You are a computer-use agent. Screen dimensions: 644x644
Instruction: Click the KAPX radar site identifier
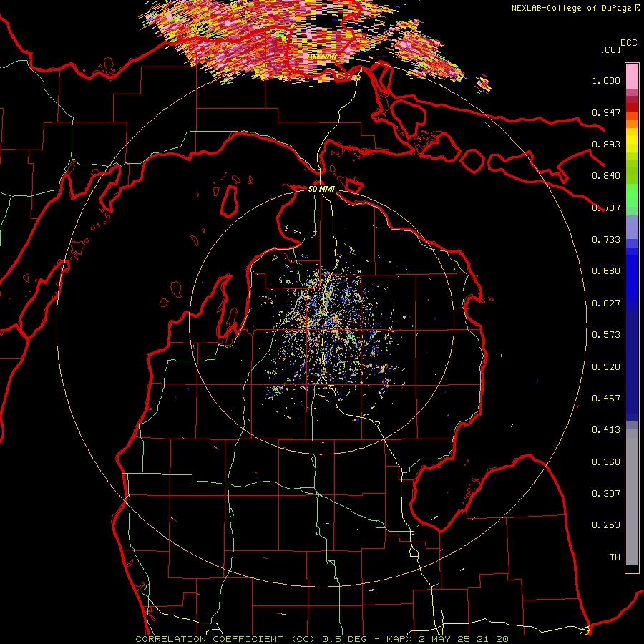click(401, 639)
